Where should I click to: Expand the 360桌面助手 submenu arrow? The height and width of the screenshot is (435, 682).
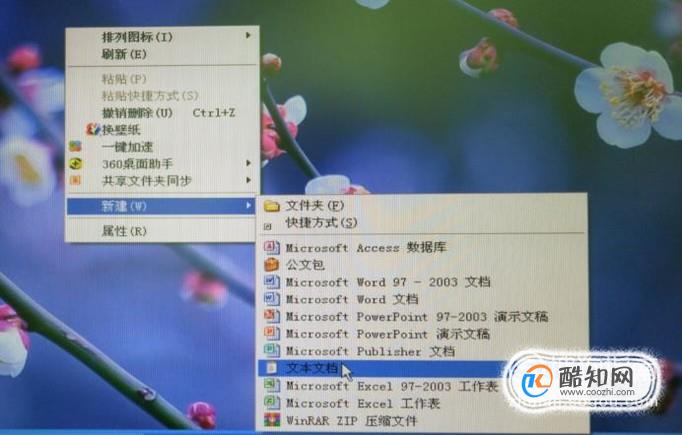(x=248, y=163)
